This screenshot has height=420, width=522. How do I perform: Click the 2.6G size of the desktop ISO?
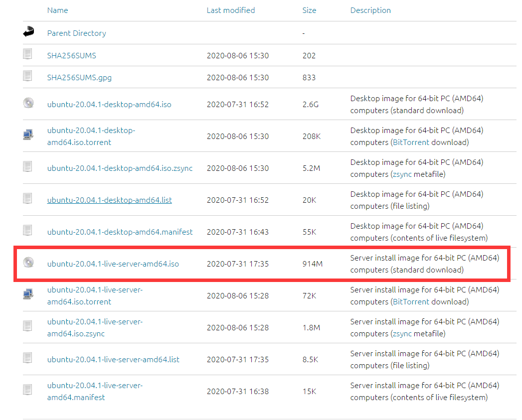click(311, 105)
